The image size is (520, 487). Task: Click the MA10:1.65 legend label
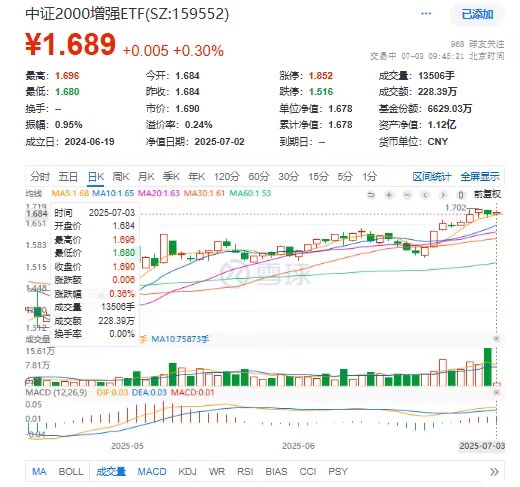tap(113, 193)
